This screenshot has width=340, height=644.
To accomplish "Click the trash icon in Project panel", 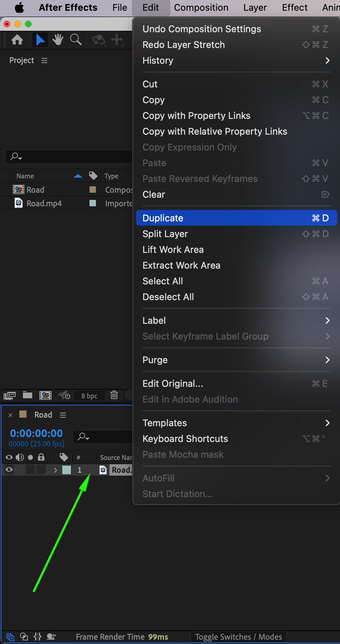I will tap(114, 395).
